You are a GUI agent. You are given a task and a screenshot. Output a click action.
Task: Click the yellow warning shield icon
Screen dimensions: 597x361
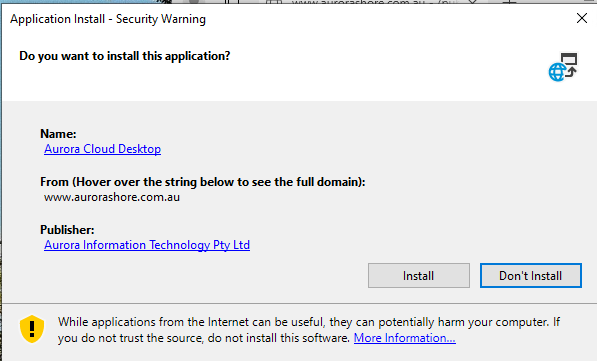(x=32, y=329)
